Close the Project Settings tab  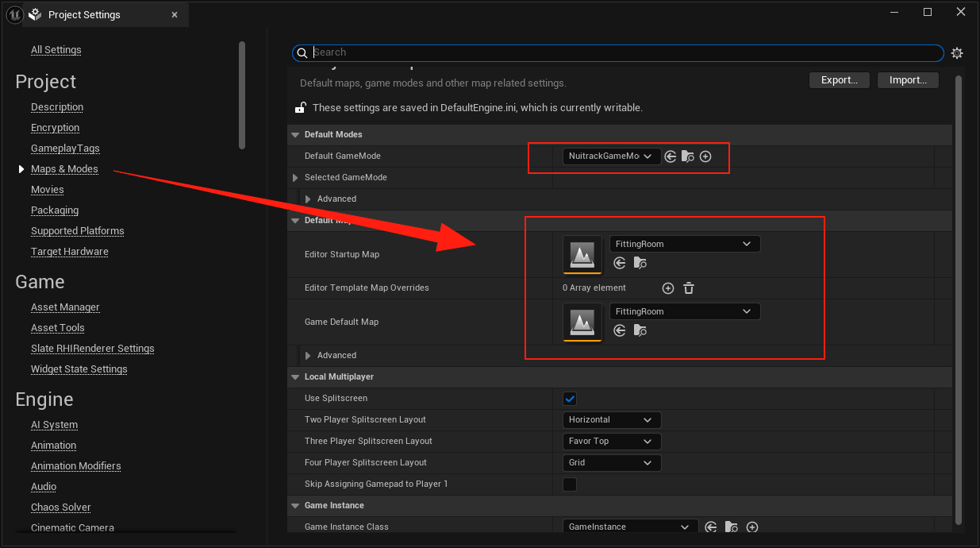[175, 15]
